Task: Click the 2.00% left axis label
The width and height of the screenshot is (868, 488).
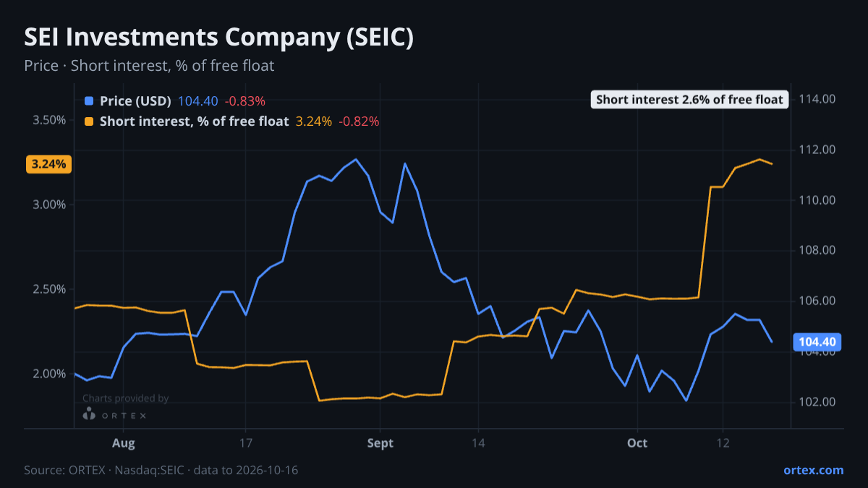Action: pos(49,373)
